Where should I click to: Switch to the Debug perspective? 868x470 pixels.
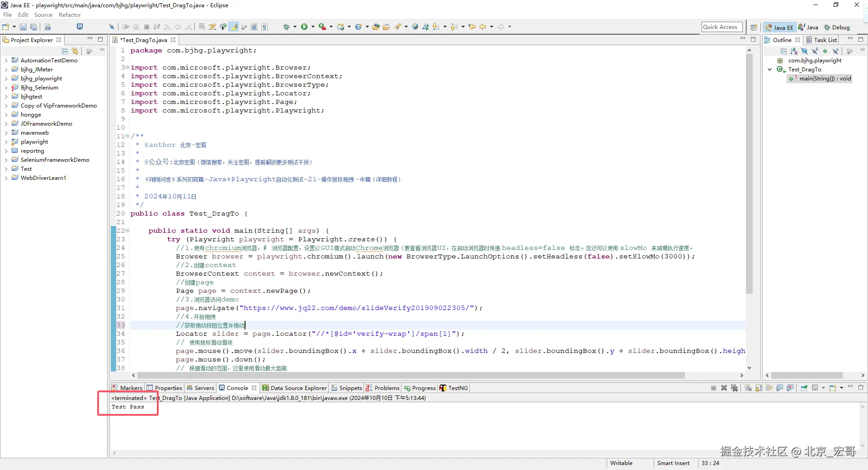(x=837, y=27)
